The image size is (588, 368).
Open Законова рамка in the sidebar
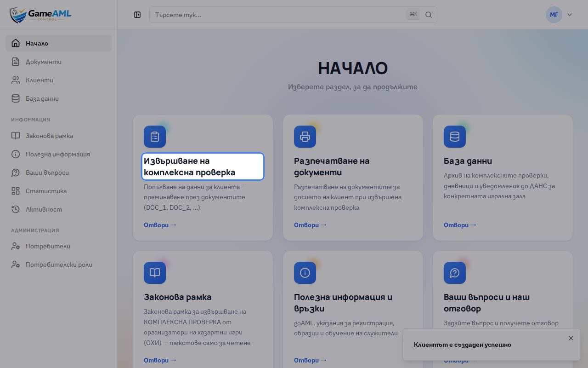coord(59,136)
